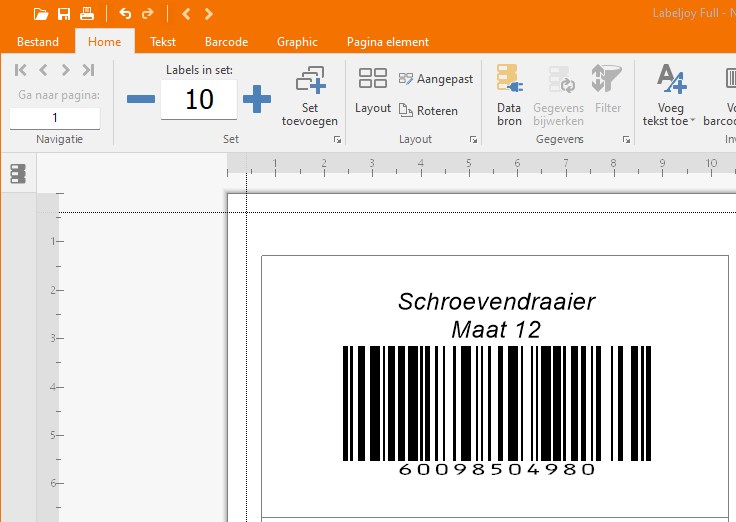Click the vertical ruler at mark 3
Viewport: 736px width, 522px height.
[x=55, y=338]
